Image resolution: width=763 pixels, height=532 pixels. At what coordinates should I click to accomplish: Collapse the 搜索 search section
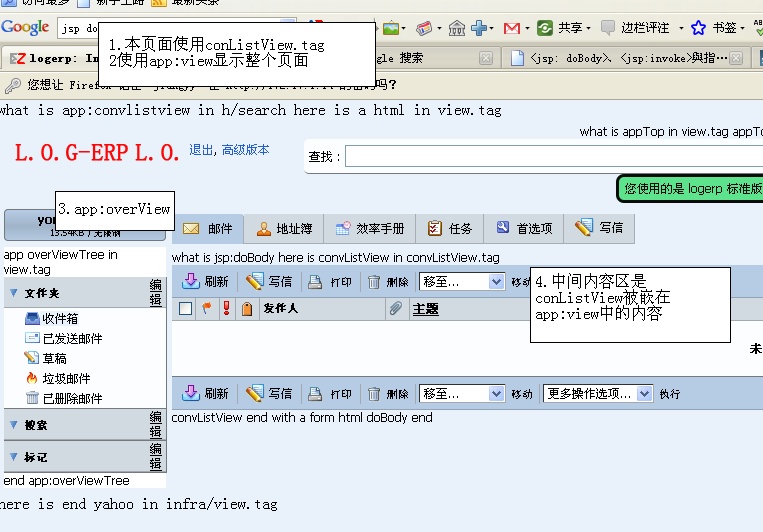pyautogui.click(x=14, y=424)
